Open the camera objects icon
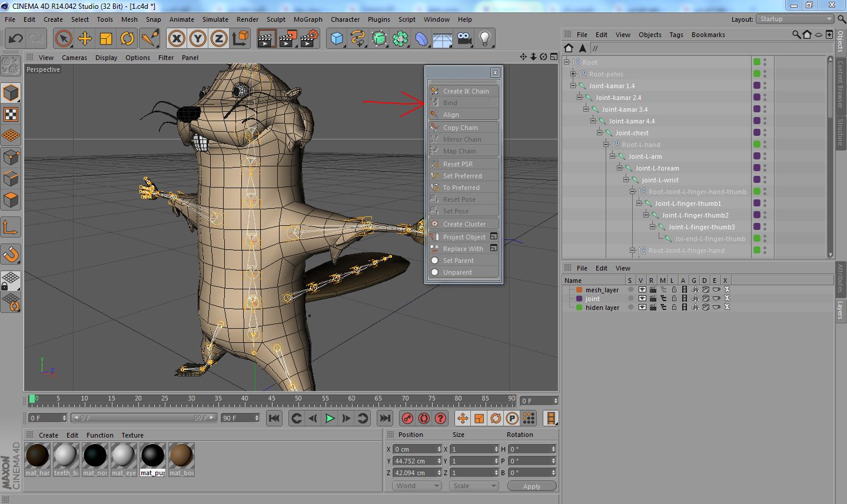Screen dimensions: 847x504 [x=464, y=39]
